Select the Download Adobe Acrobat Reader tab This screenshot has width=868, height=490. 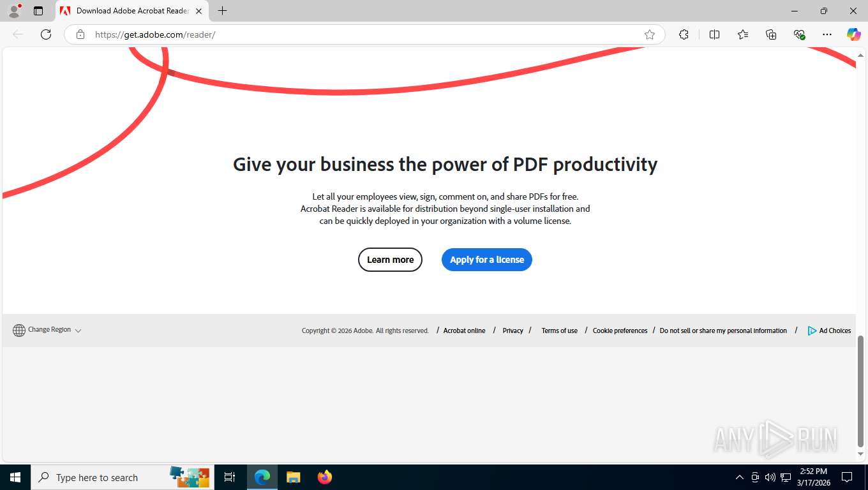pyautogui.click(x=132, y=11)
